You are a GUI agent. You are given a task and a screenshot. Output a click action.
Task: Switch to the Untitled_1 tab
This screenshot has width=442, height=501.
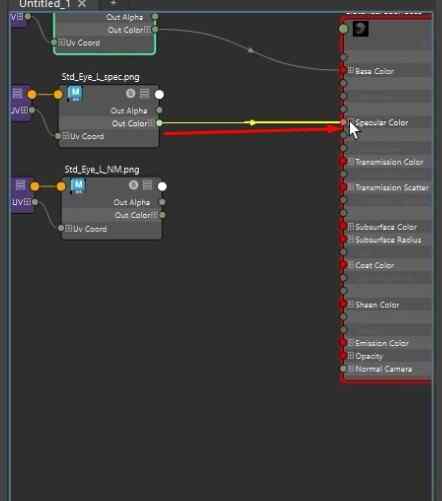(x=45, y=4)
